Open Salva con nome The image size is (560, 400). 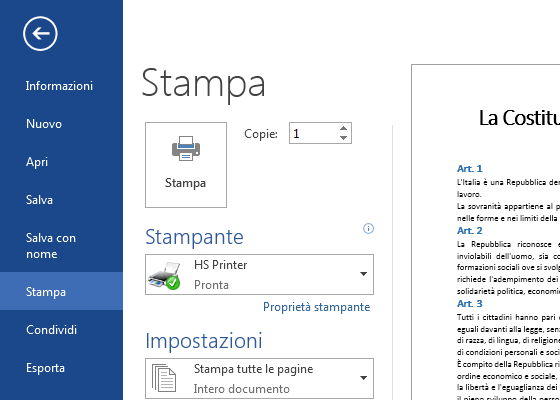tap(51, 246)
